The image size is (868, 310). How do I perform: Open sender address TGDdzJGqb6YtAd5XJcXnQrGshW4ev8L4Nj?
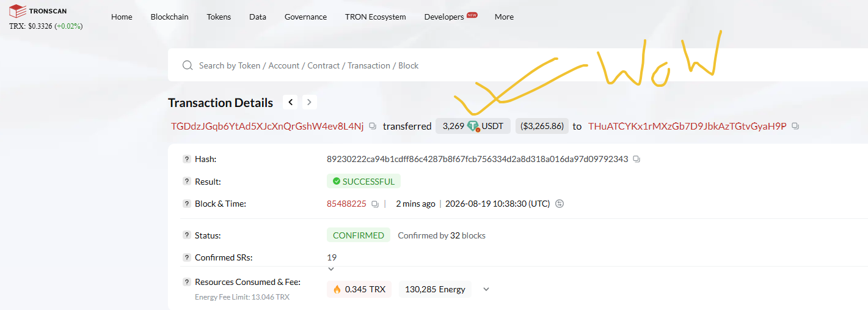point(268,126)
